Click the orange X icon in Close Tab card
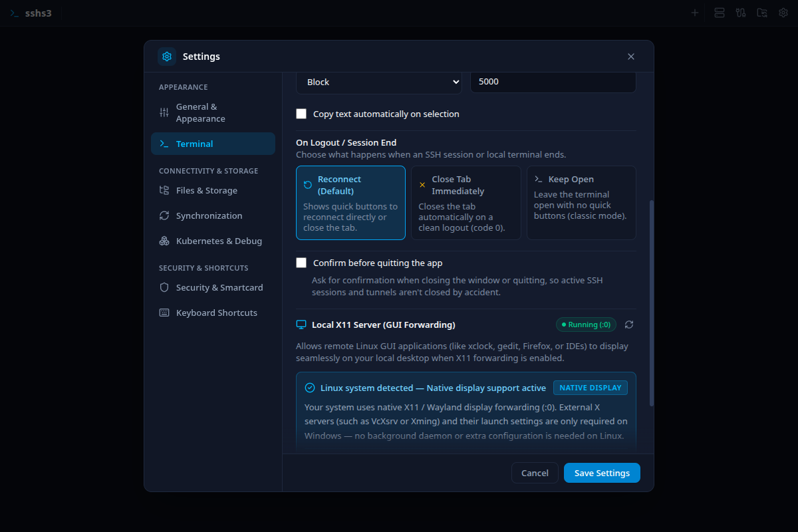Image resolution: width=798 pixels, height=532 pixels. point(422,185)
